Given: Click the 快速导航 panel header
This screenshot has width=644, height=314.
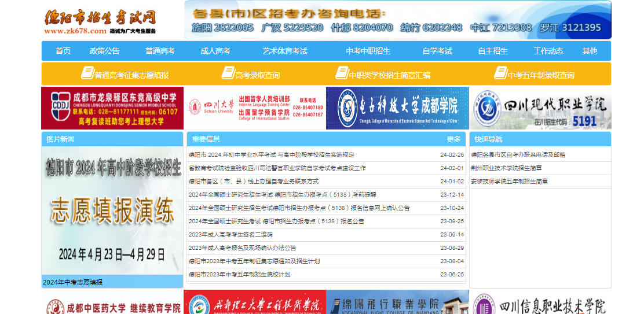Looking at the screenshot, I should 540,139.
